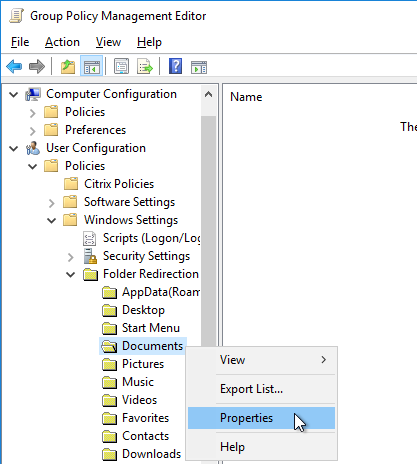The width and height of the screenshot is (417, 464).
Task: Expand the Software Settings folder
Action: pyautogui.click(x=51, y=203)
